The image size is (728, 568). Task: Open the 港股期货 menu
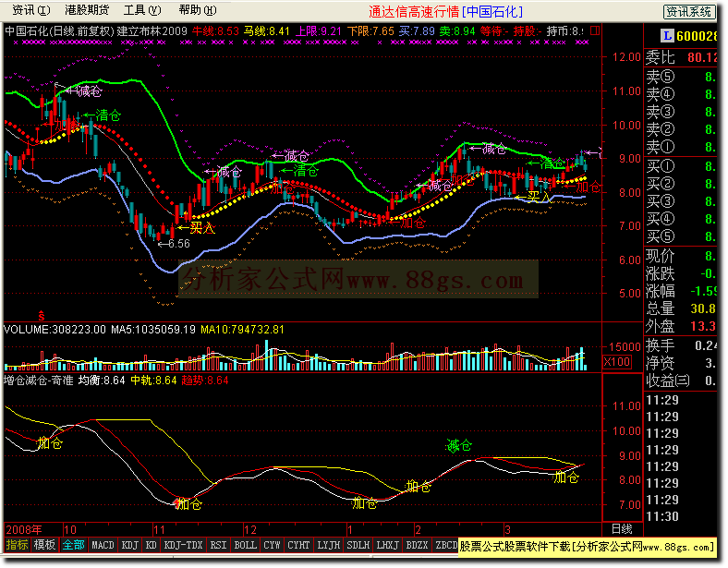point(86,10)
